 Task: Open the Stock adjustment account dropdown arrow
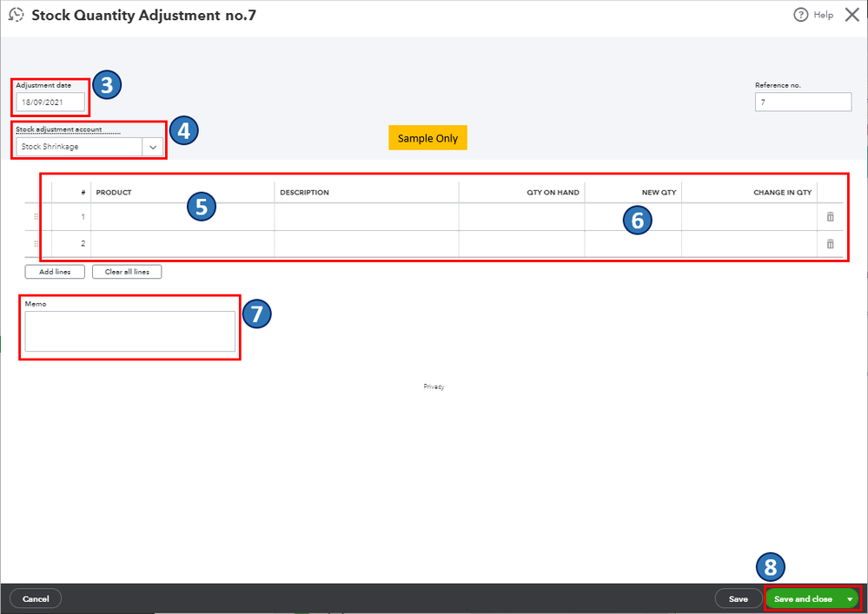click(x=153, y=147)
